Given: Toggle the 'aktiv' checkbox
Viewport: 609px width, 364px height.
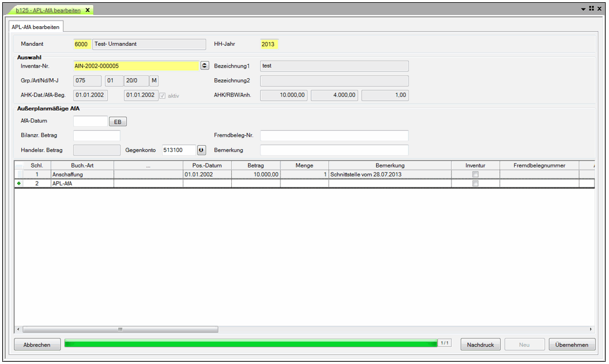Looking at the screenshot, I should 163,95.
